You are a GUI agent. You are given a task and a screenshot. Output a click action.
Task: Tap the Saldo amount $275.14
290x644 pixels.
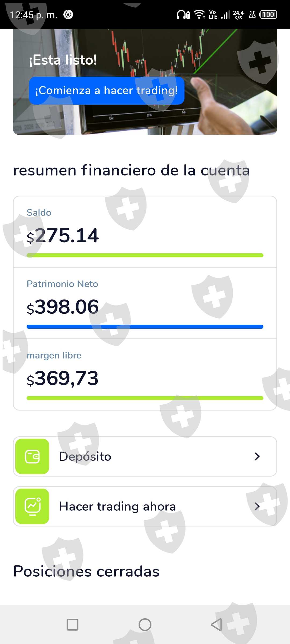point(63,236)
